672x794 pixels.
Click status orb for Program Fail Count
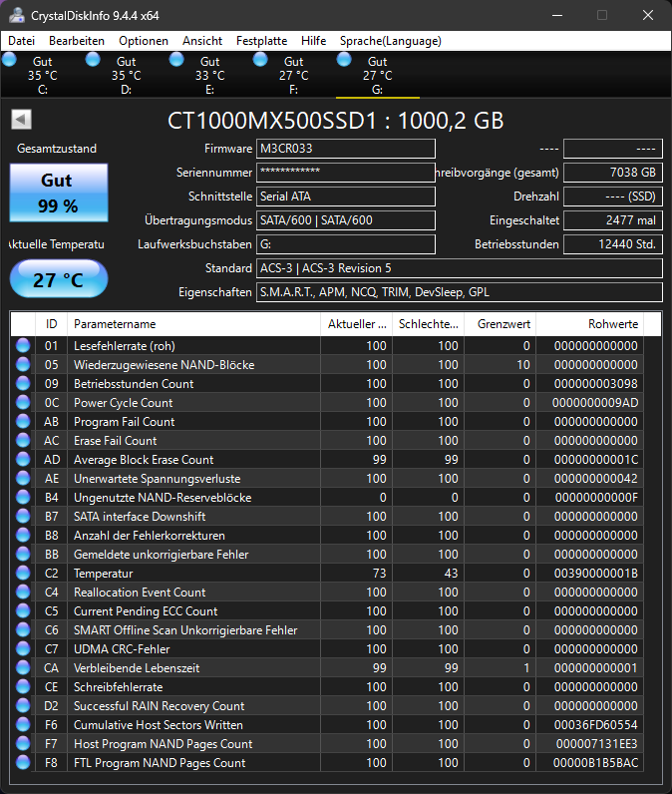[x=23, y=421]
